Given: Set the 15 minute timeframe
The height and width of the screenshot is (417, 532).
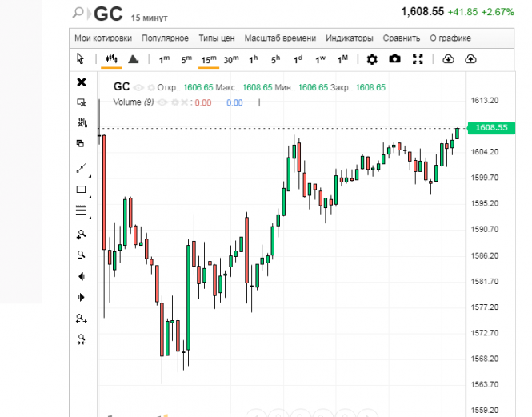Looking at the screenshot, I should pyautogui.click(x=209, y=60).
